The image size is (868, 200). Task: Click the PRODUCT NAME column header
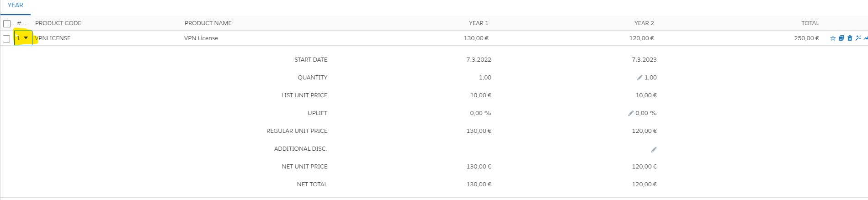point(208,23)
